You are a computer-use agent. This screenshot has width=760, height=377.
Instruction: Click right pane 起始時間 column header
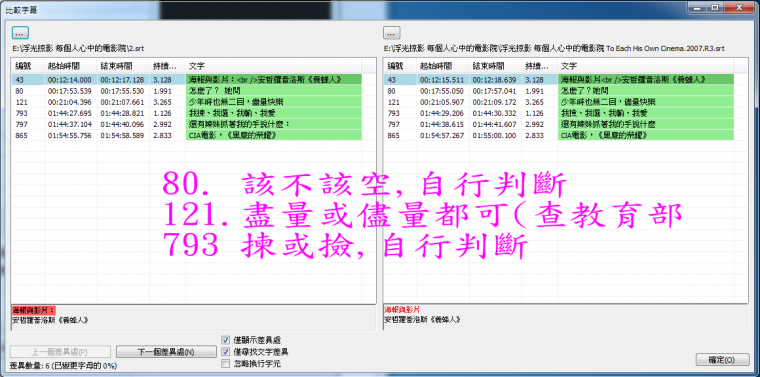[x=443, y=66]
